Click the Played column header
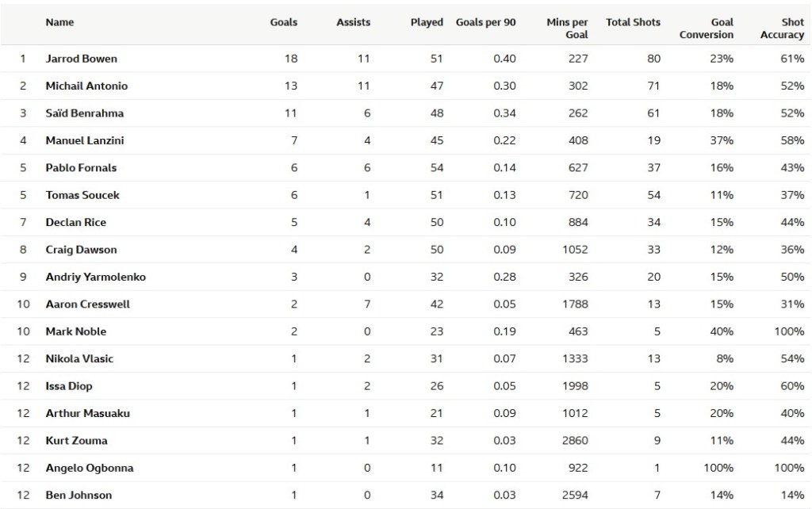This screenshot has width=812, height=509. (x=427, y=22)
